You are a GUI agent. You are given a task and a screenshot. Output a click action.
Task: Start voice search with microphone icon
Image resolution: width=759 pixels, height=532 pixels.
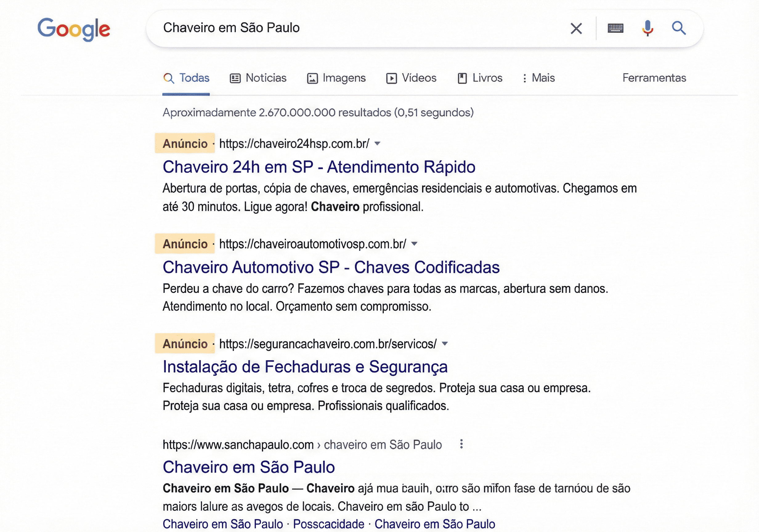pyautogui.click(x=647, y=28)
